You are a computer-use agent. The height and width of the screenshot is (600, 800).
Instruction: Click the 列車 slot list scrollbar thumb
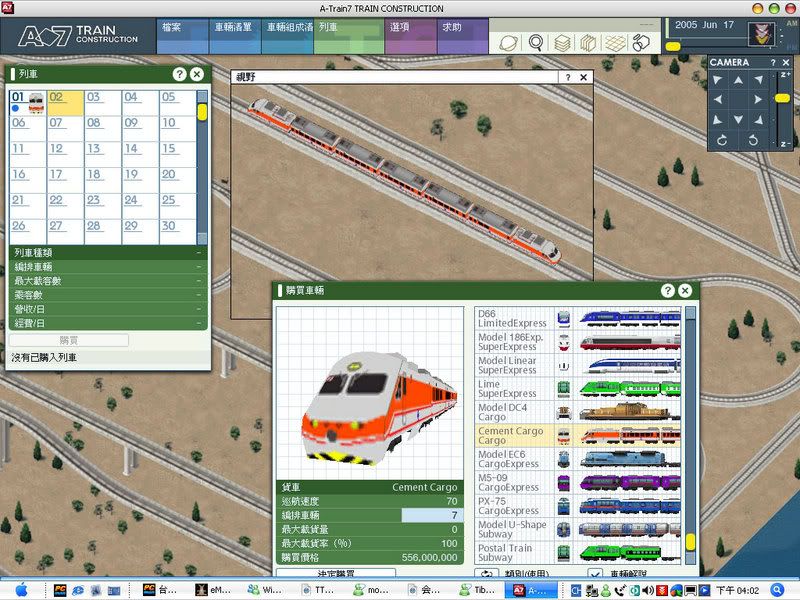[x=202, y=112]
